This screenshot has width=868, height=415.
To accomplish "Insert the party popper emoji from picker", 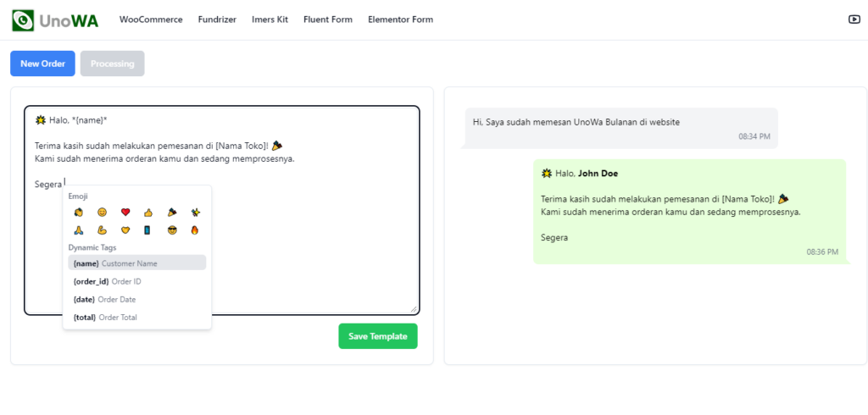I will [x=171, y=212].
